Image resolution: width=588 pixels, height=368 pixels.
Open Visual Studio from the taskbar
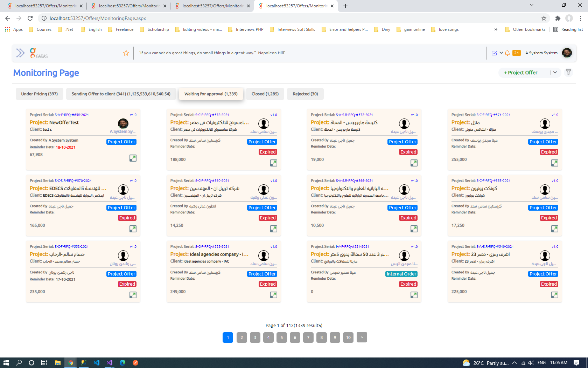[110, 363]
